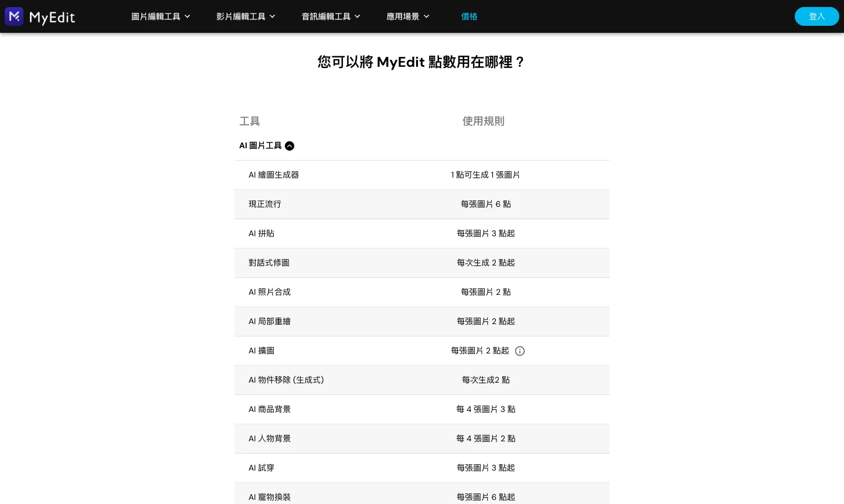Click the rule 每次生成2 點
844x504 pixels.
(x=486, y=380)
